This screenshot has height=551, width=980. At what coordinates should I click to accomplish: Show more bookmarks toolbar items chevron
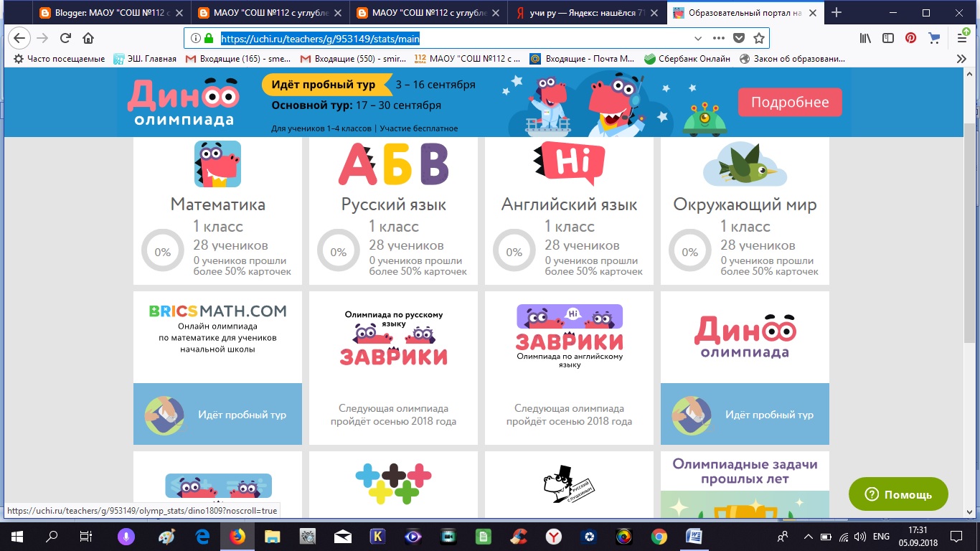click(962, 59)
